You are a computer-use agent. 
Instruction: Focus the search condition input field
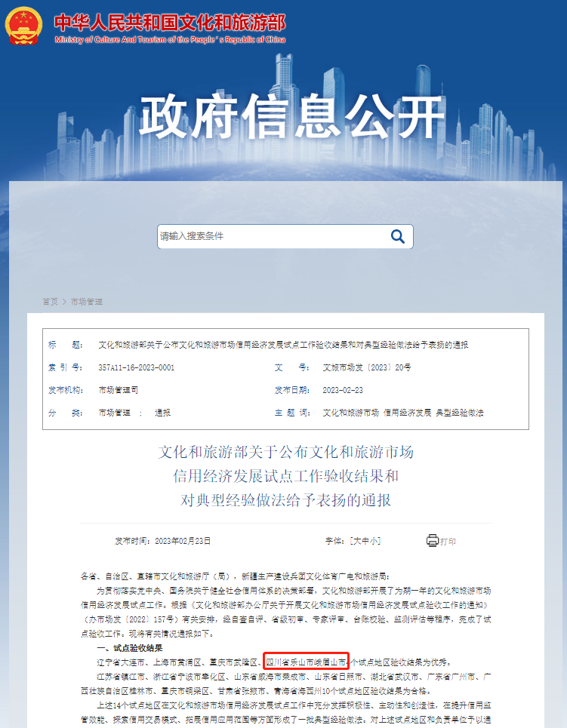(285, 236)
